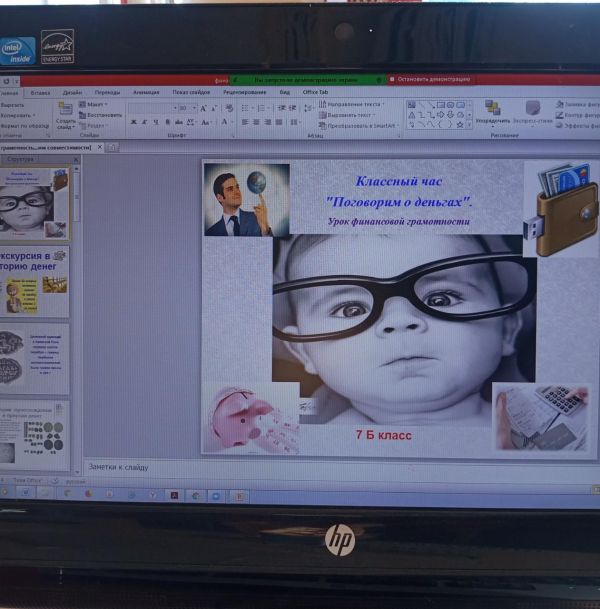Screen dimensions: 600x609
Task: Click Восстановить (Reset) slide icon
Action: click(x=102, y=115)
